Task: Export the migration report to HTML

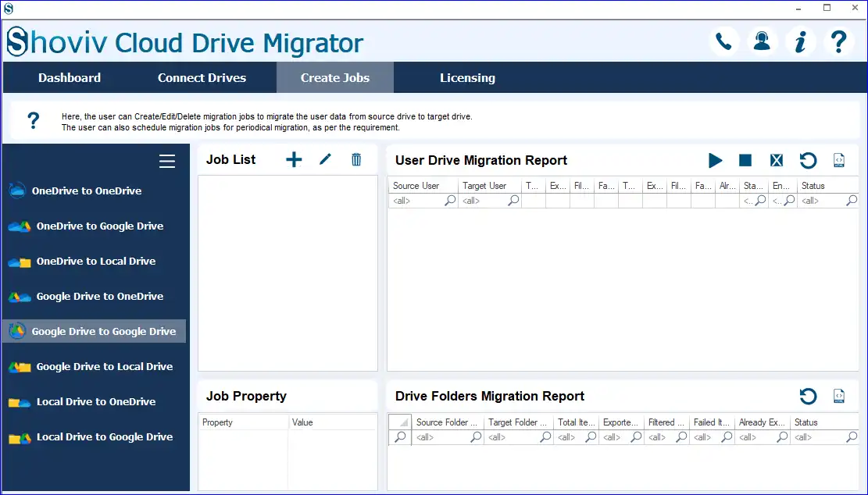Action: pyautogui.click(x=838, y=160)
